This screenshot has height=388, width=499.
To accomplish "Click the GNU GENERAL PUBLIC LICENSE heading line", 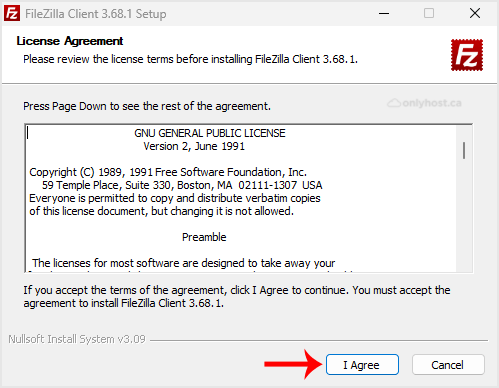I will coord(210,133).
